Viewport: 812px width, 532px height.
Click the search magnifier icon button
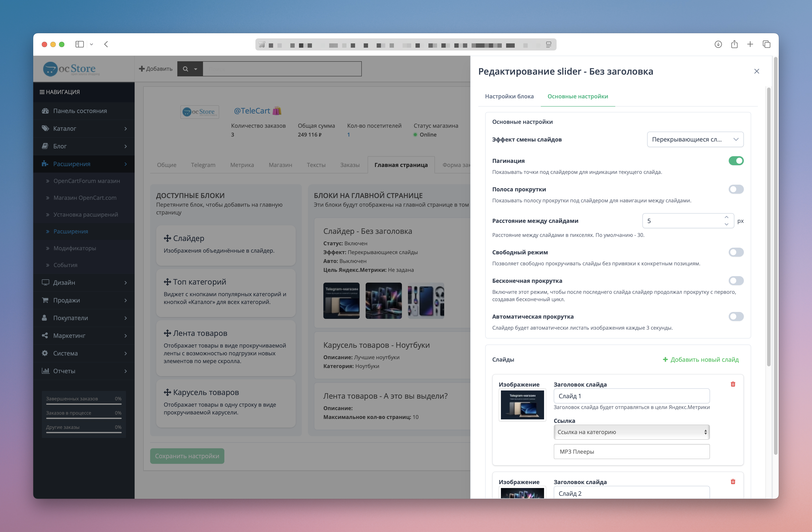[x=186, y=69]
